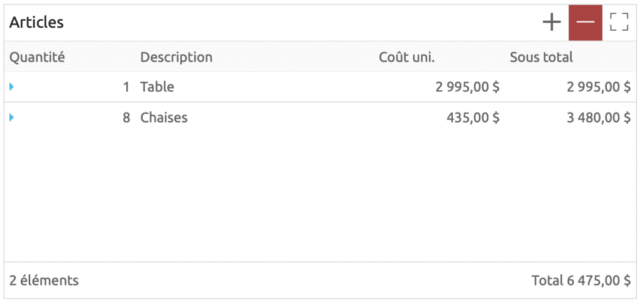Toggle fullscreen view of Articles panel
This screenshot has width=644, height=307.
619,23
